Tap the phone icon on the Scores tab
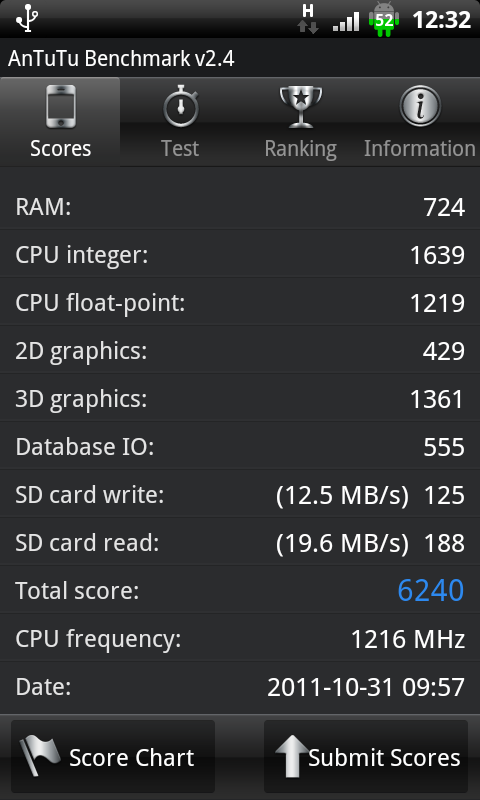 click(60, 106)
